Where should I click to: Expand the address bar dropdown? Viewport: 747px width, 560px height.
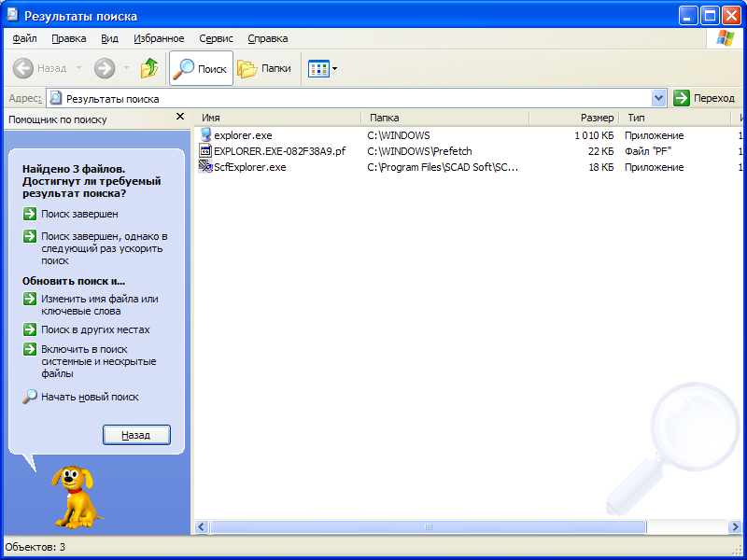(658, 98)
